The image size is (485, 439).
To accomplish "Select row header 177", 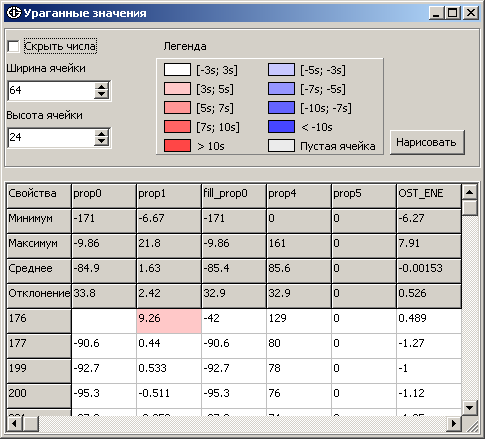I will click(39, 346).
